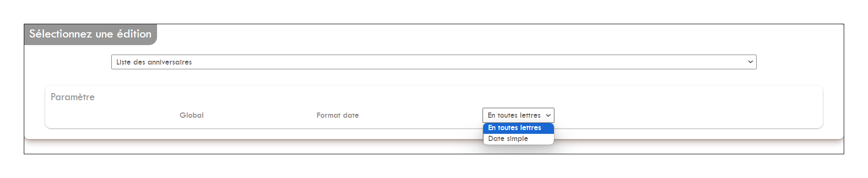Select the 'Global' parameter label
The height and width of the screenshot is (178, 868).
point(191,115)
